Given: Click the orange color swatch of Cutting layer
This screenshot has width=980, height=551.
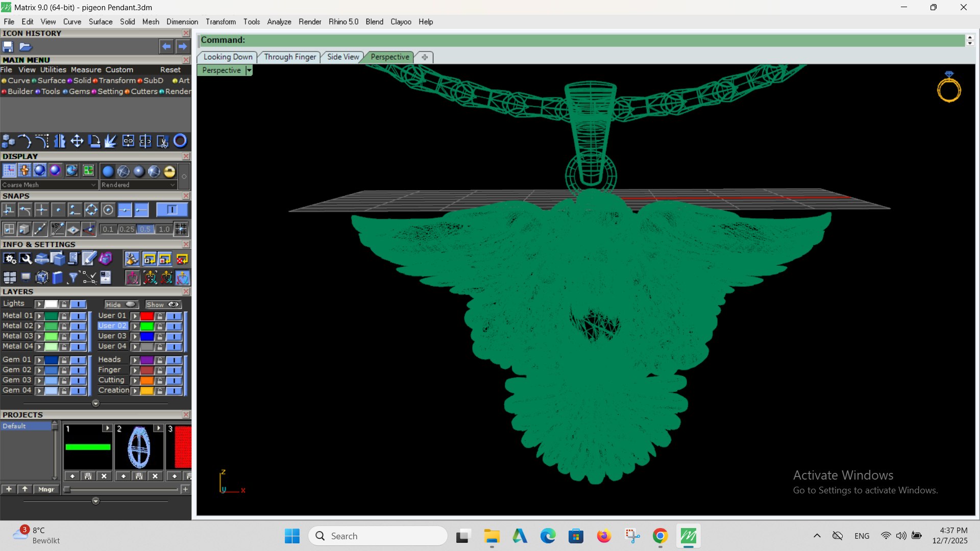Looking at the screenshot, I should pyautogui.click(x=147, y=381).
